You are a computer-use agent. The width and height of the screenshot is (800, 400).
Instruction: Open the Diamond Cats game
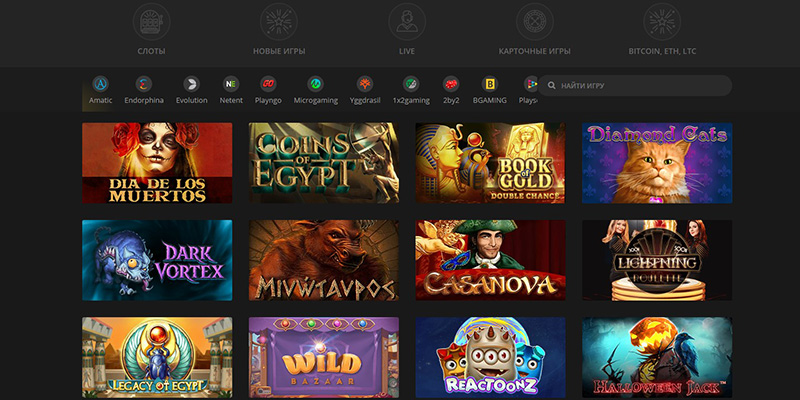click(x=657, y=163)
